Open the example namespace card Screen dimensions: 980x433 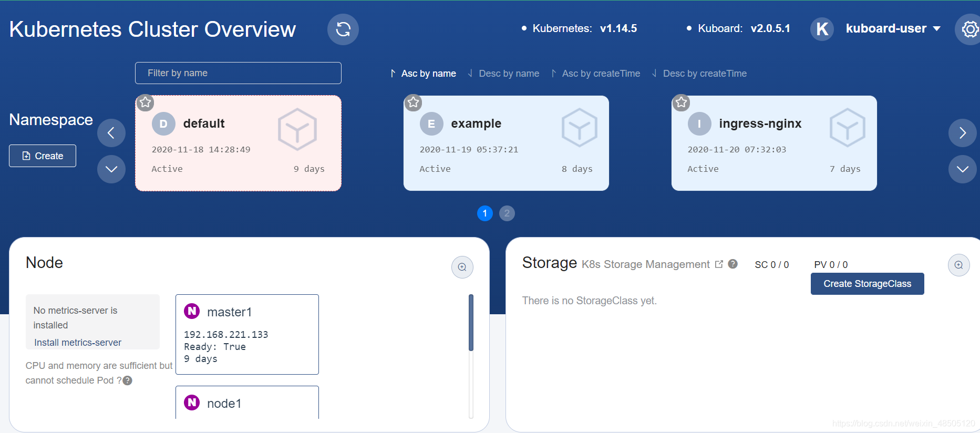pyautogui.click(x=506, y=143)
